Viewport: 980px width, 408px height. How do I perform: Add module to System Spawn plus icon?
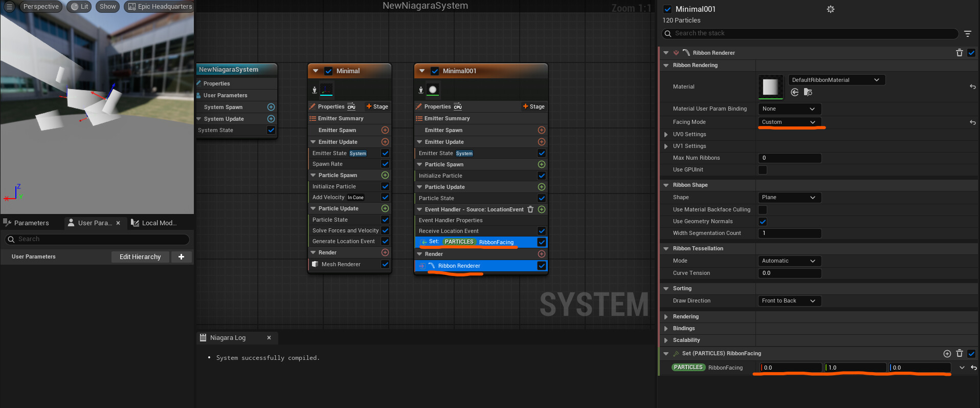tap(271, 107)
